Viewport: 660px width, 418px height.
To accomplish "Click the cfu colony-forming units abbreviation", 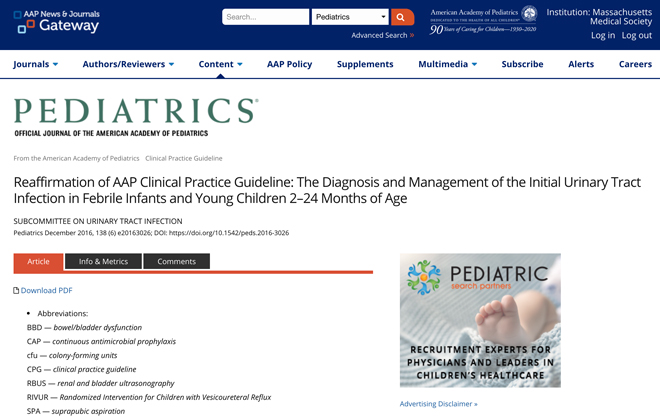I will tap(72, 355).
